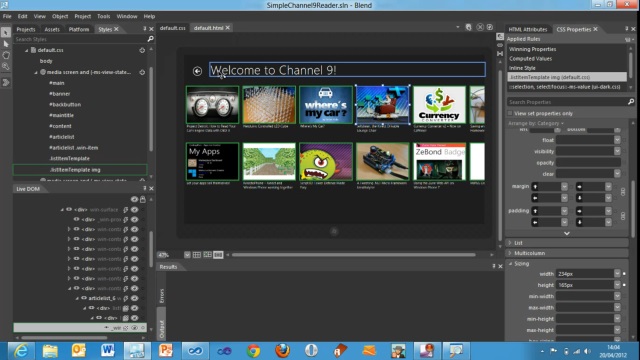Select the Currency Converter thumbnail
The height and width of the screenshot is (360, 640).
(x=439, y=105)
